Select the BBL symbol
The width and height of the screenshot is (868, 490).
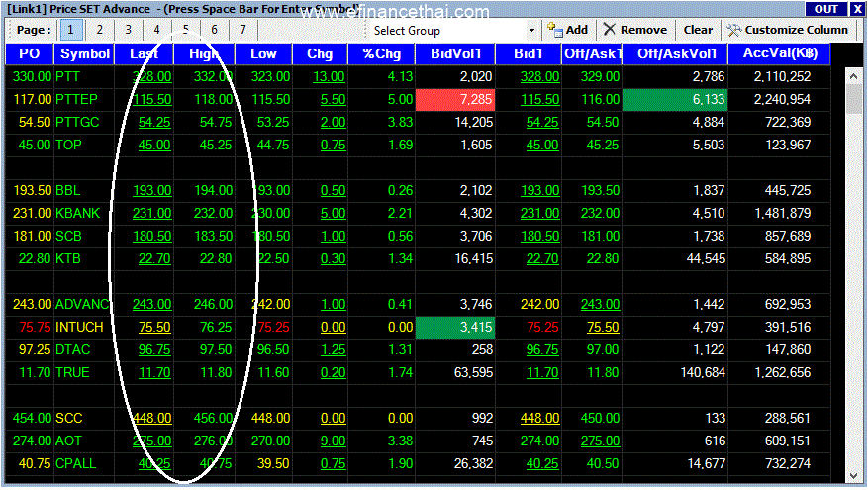67,190
